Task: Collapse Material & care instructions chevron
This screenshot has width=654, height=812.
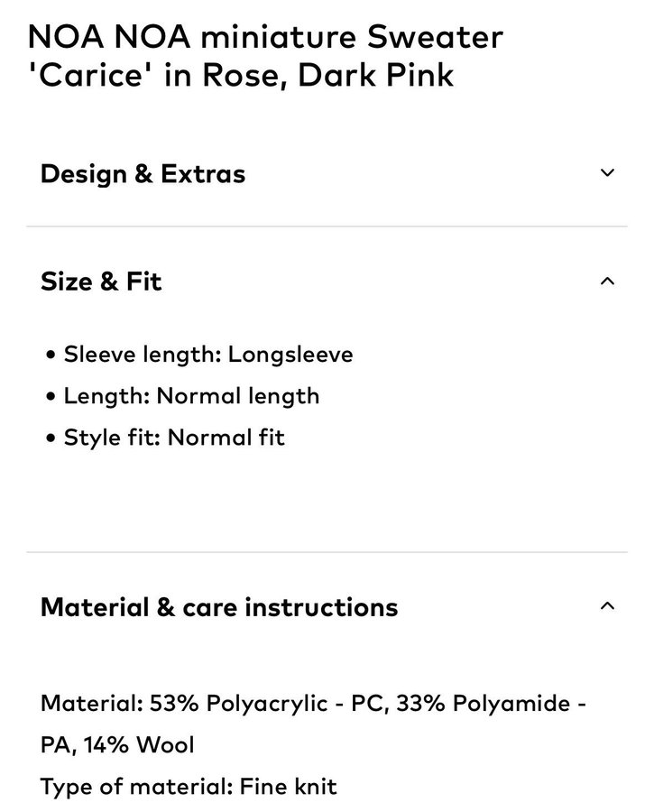Action: pyautogui.click(x=607, y=606)
